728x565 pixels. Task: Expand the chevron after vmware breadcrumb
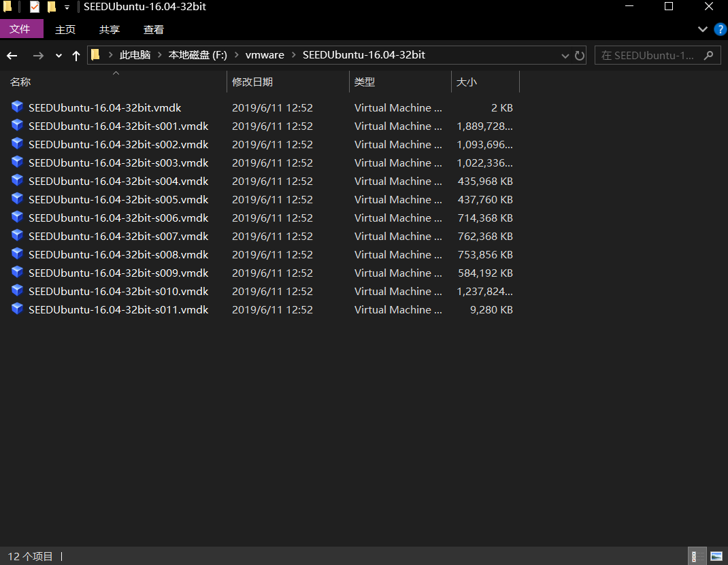click(x=293, y=55)
